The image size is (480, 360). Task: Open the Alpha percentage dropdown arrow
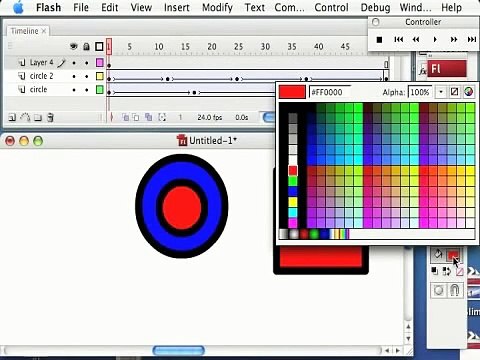pyautogui.click(x=441, y=92)
